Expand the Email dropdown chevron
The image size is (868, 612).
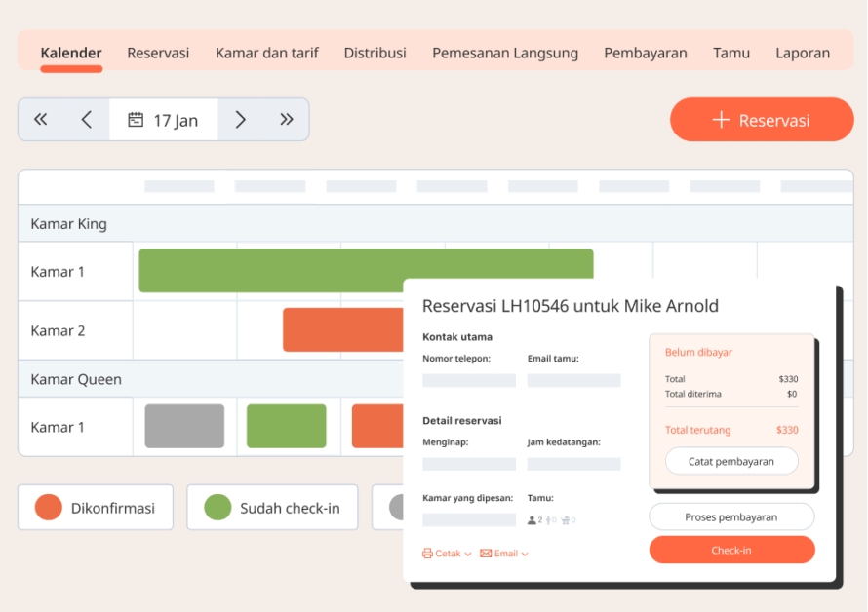tap(525, 553)
